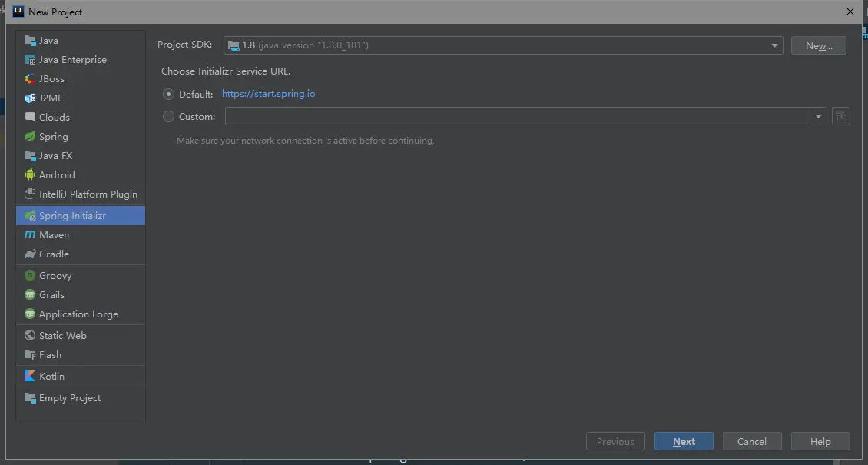Click the Java folder icon in the list

point(30,41)
